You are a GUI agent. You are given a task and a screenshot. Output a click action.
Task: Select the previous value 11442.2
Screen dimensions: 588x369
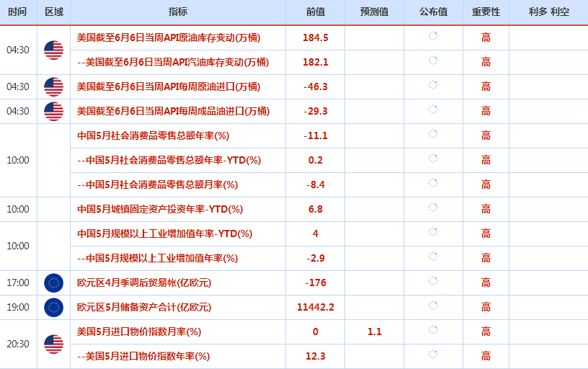pos(316,308)
